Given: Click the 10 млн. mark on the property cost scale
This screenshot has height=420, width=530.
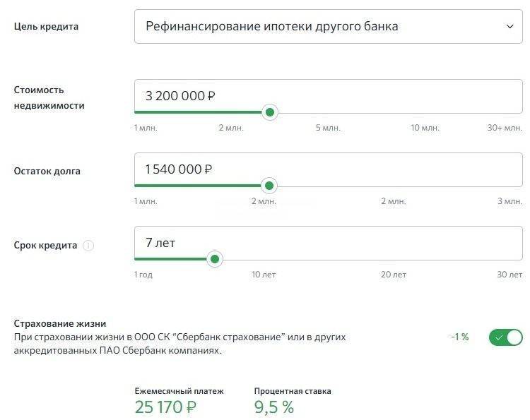Looking at the screenshot, I should point(425,128).
